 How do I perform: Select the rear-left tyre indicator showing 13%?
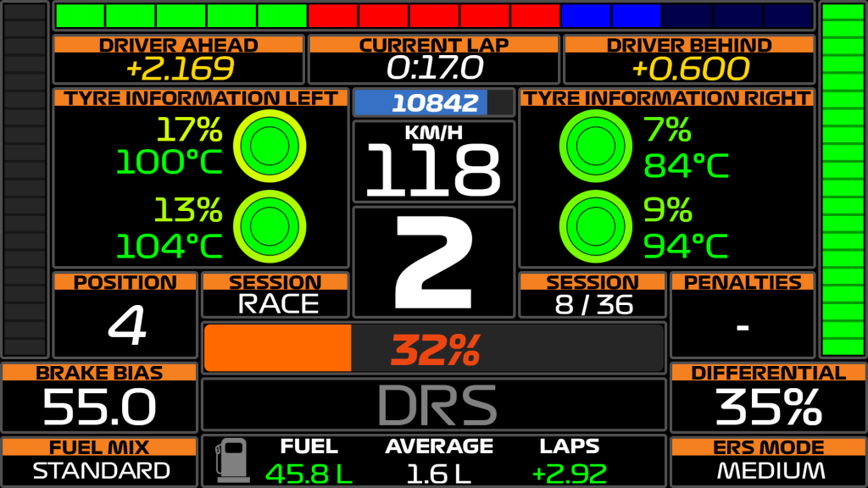(x=270, y=226)
